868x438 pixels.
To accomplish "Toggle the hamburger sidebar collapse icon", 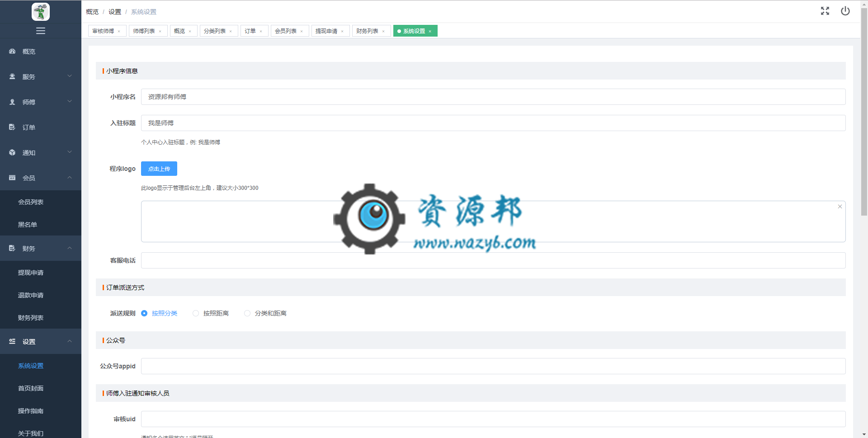I will point(41,31).
